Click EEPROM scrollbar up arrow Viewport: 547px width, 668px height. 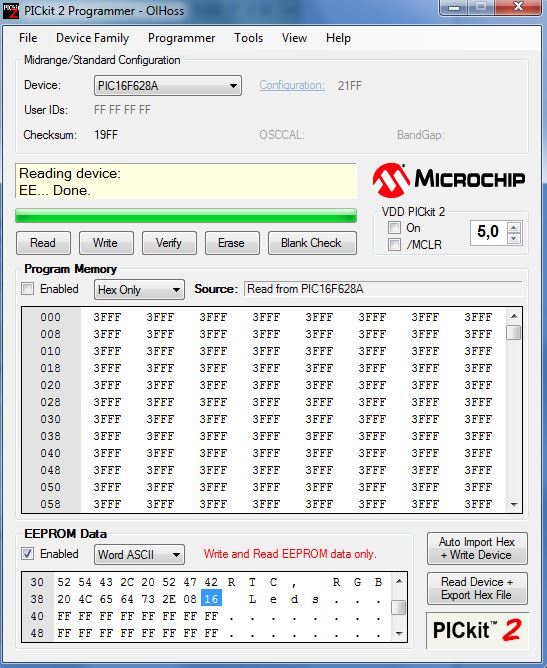click(x=399, y=581)
